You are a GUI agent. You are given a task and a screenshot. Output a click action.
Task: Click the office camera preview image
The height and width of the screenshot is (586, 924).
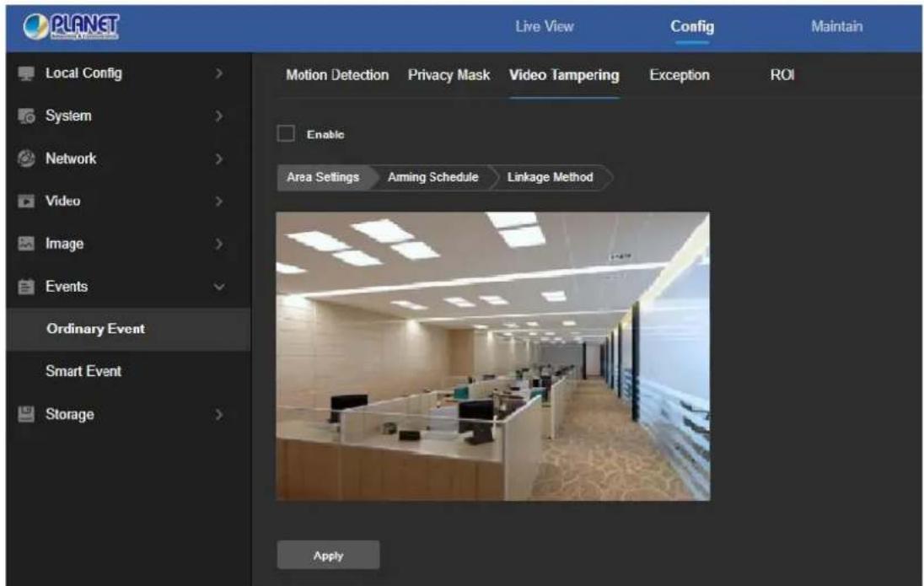tap(493, 356)
